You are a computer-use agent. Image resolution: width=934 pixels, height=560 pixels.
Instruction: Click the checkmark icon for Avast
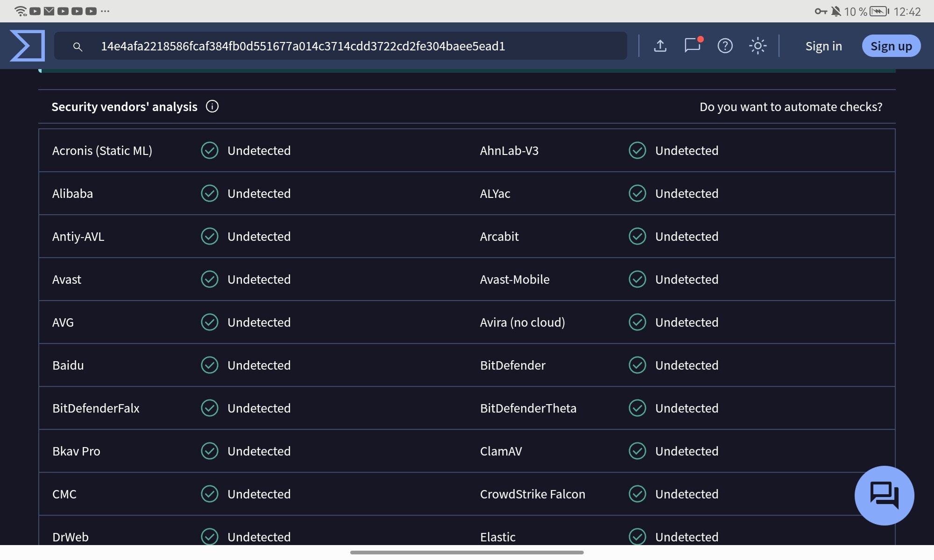click(x=210, y=279)
